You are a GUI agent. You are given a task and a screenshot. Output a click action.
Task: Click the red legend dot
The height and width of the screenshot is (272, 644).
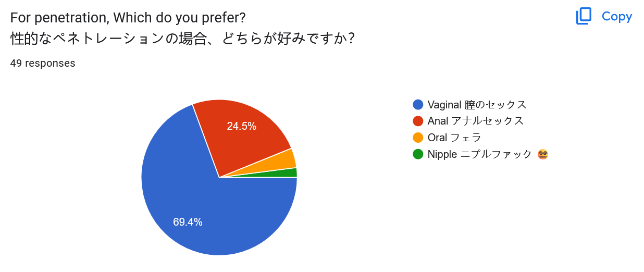coord(418,121)
